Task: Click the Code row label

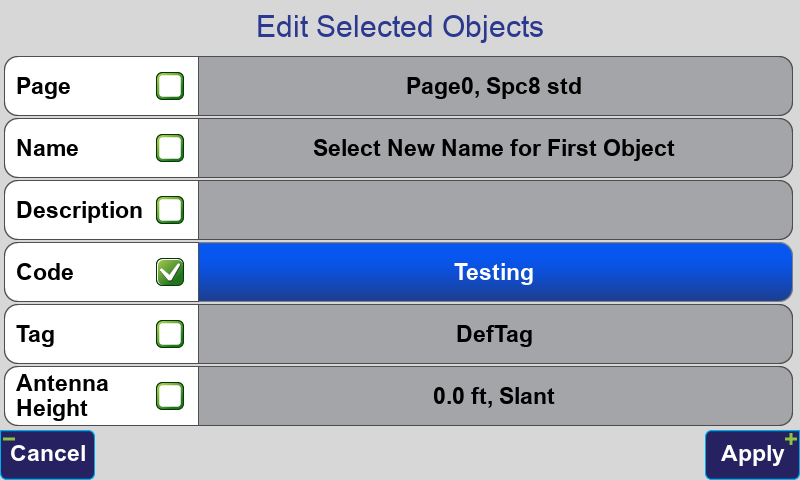Action: [45, 272]
